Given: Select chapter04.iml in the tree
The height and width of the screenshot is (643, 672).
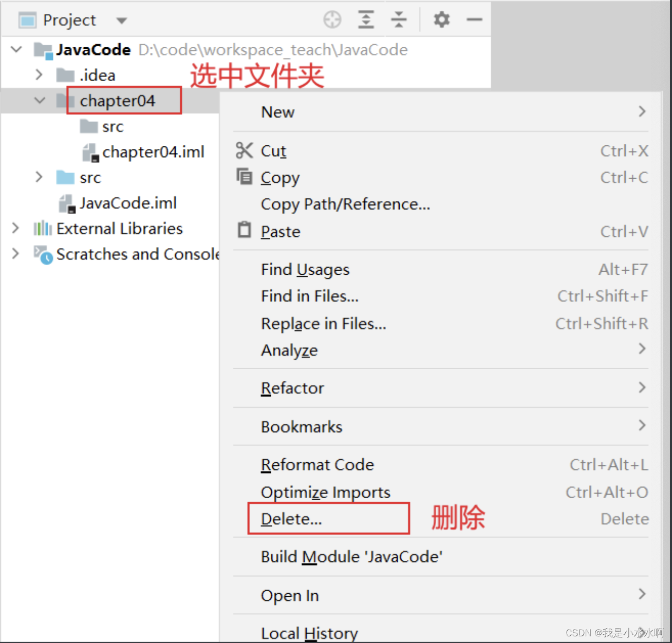Looking at the screenshot, I should coord(153,152).
